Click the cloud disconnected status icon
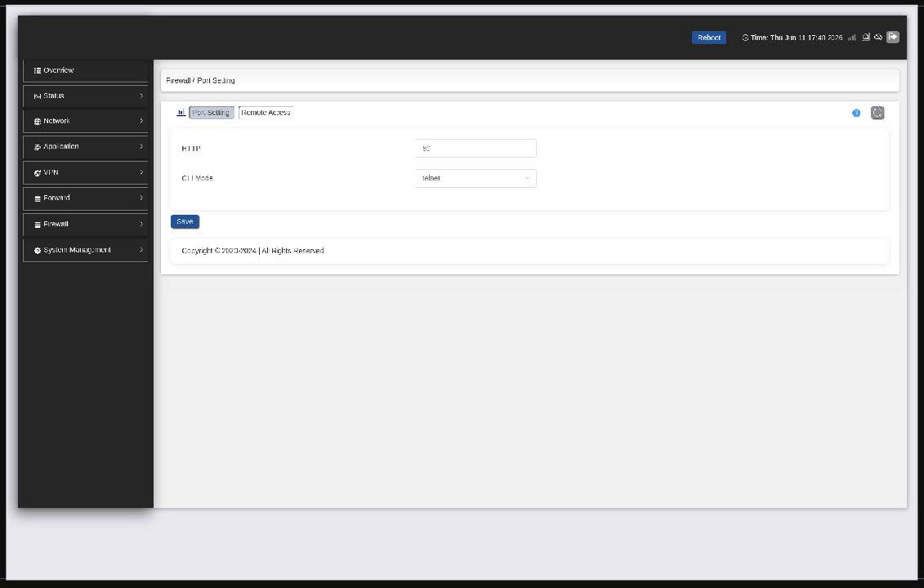 coord(878,37)
